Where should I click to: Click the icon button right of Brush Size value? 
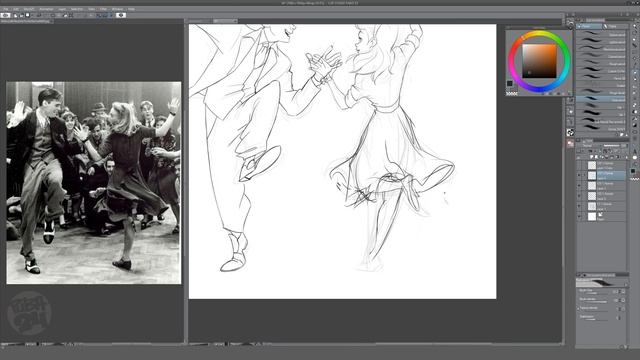point(622,291)
